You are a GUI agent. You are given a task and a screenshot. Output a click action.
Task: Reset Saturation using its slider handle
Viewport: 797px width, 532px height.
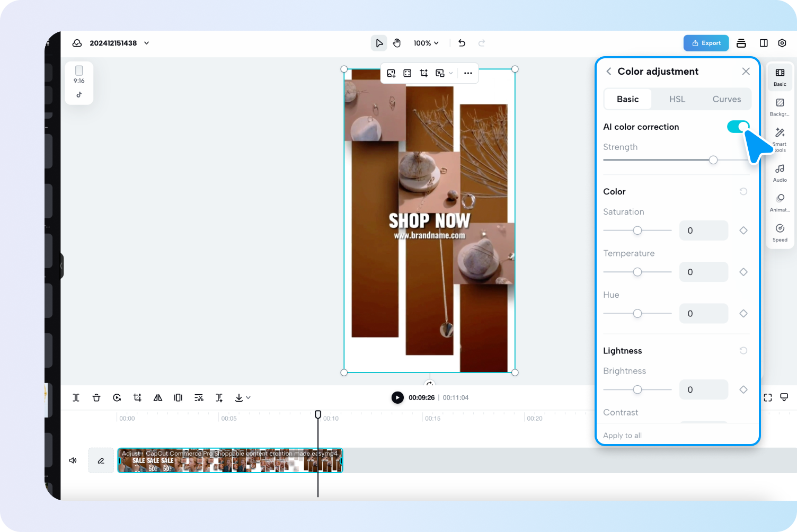(x=637, y=230)
